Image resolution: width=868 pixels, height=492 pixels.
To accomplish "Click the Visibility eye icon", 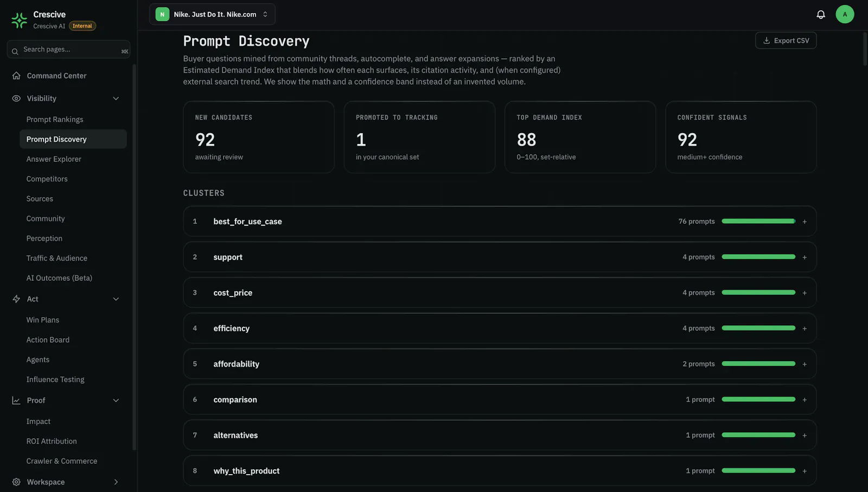I will pos(16,98).
